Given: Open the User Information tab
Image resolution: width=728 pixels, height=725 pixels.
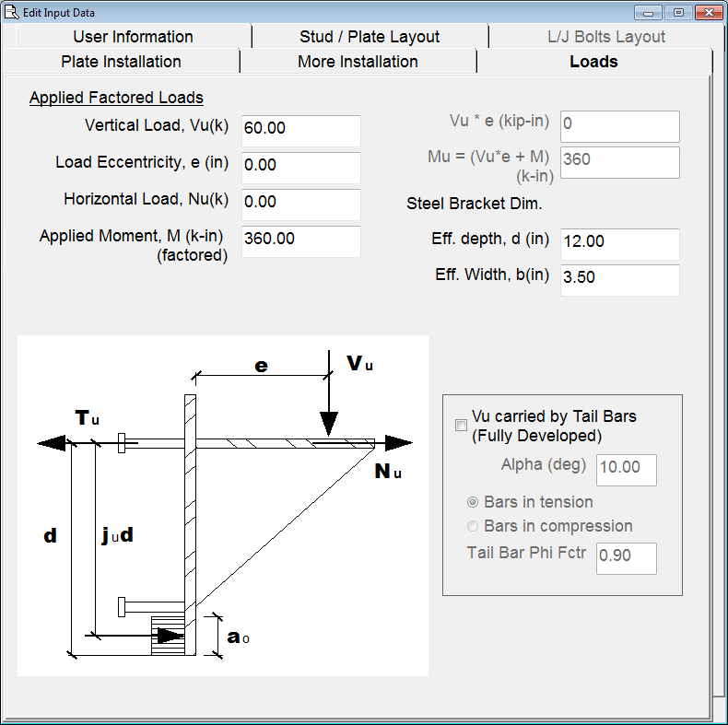Looking at the screenshot, I should (x=133, y=37).
